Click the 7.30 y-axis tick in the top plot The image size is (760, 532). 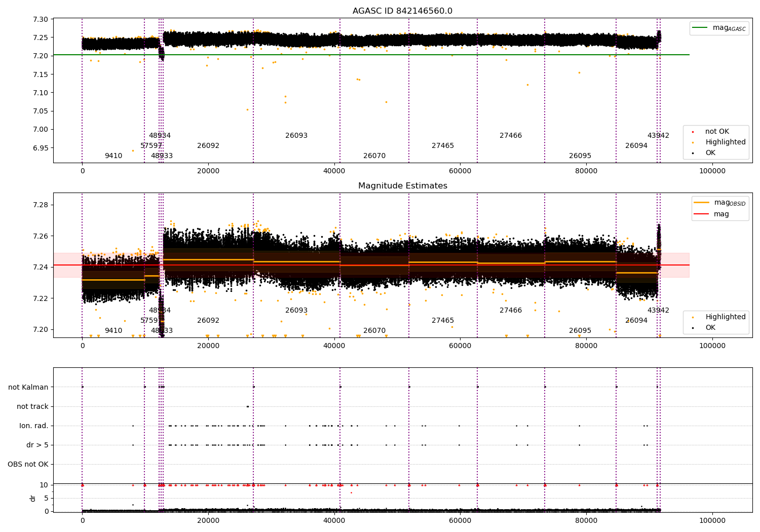41,19
